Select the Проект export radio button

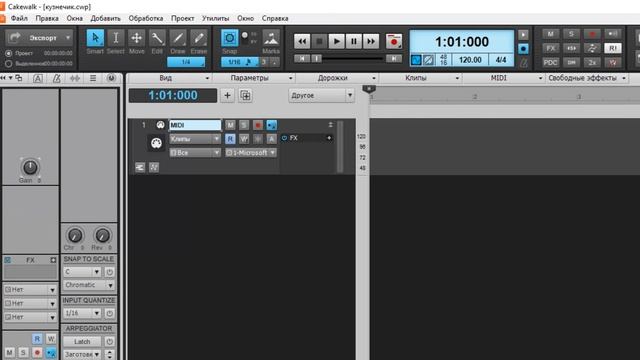pos(9,53)
